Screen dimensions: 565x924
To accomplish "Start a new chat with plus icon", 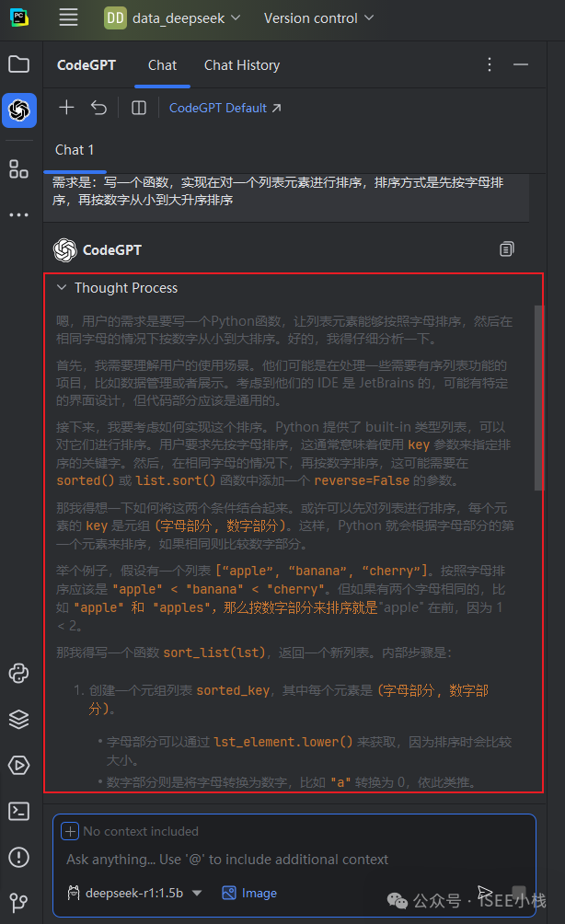I will pos(66,108).
